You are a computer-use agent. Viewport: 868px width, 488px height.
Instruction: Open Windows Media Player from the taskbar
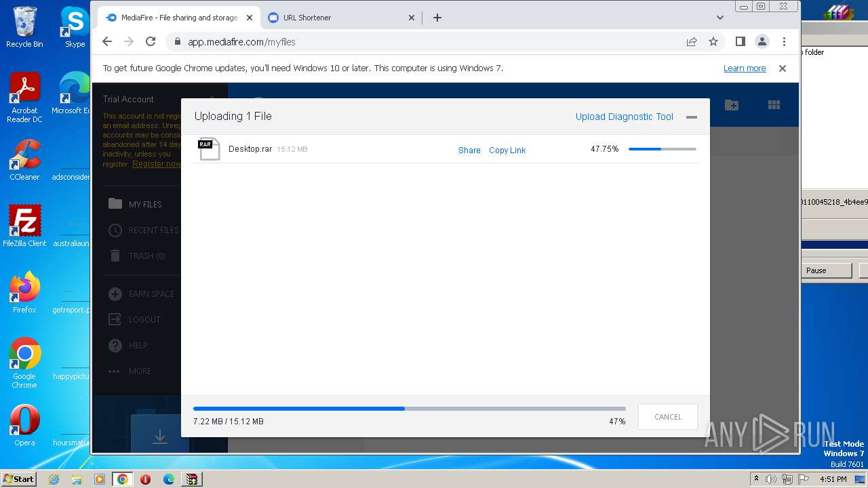pos(100,479)
